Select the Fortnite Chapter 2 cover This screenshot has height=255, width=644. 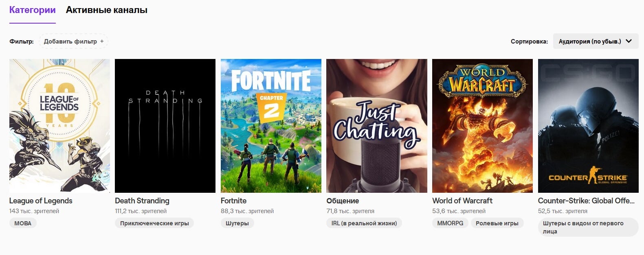(271, 126)
